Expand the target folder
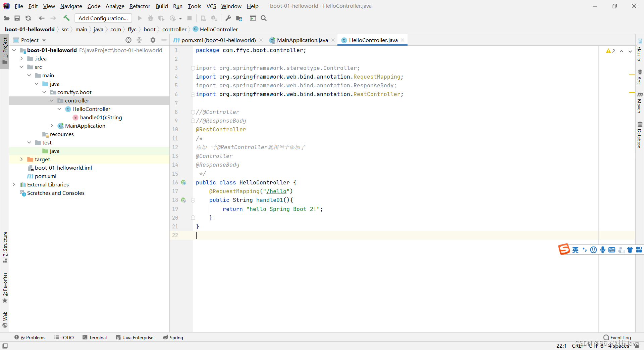Screen dimensions: 644x350 point(21,159)
